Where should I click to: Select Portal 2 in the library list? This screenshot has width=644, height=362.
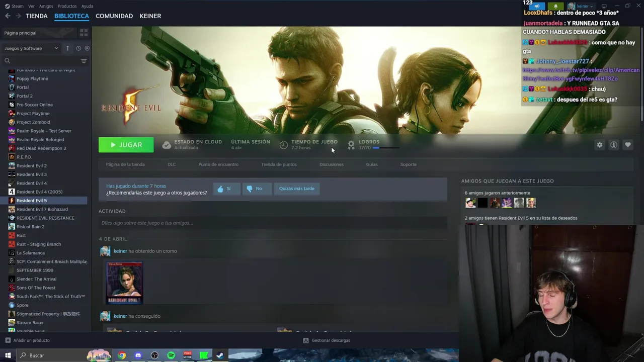click(x=24, y=96)
